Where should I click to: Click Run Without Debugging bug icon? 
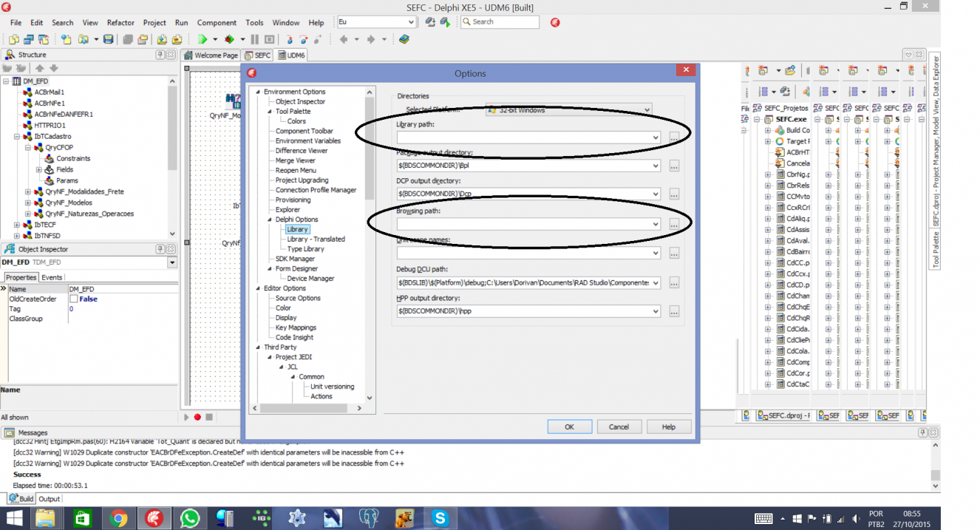point(230,39)
